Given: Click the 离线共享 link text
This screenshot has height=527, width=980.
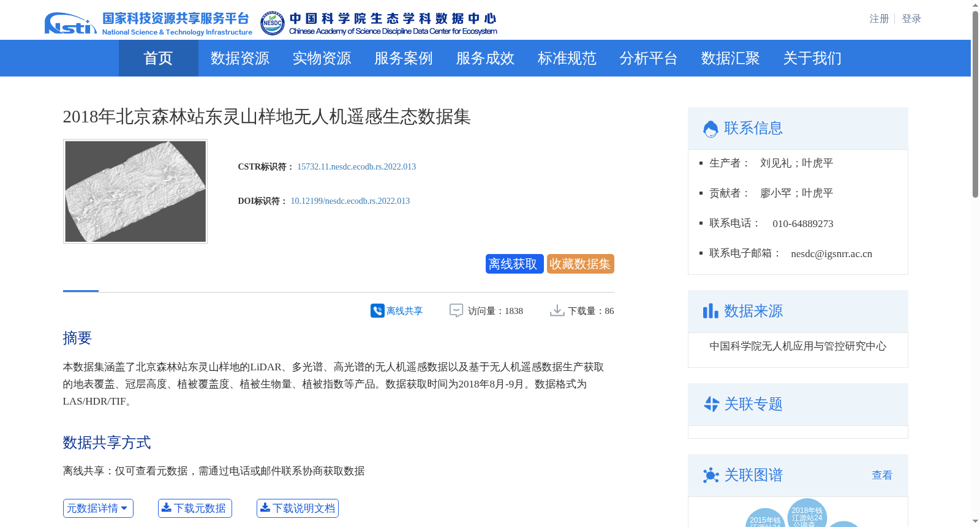Looking at the screenshot, I should [404, 311].
